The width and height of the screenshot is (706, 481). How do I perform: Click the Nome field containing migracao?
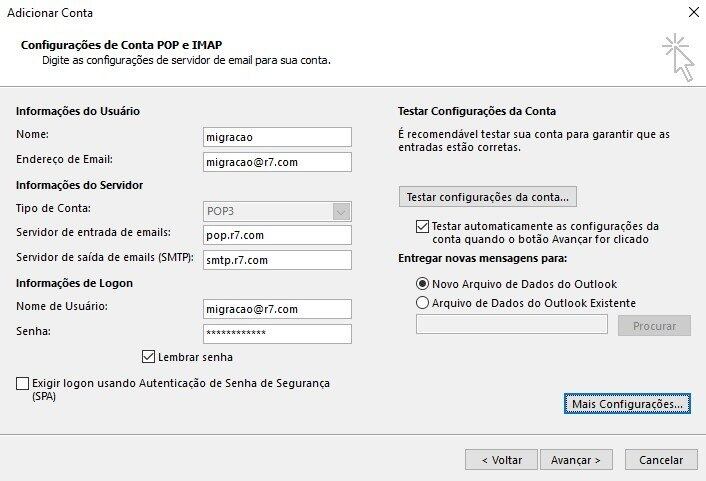pyautogui.click(x=277, y=137)
